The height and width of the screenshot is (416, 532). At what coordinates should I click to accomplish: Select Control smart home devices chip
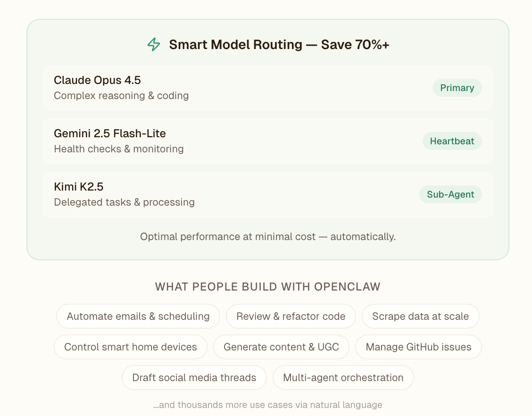click(x=131, y=347)
